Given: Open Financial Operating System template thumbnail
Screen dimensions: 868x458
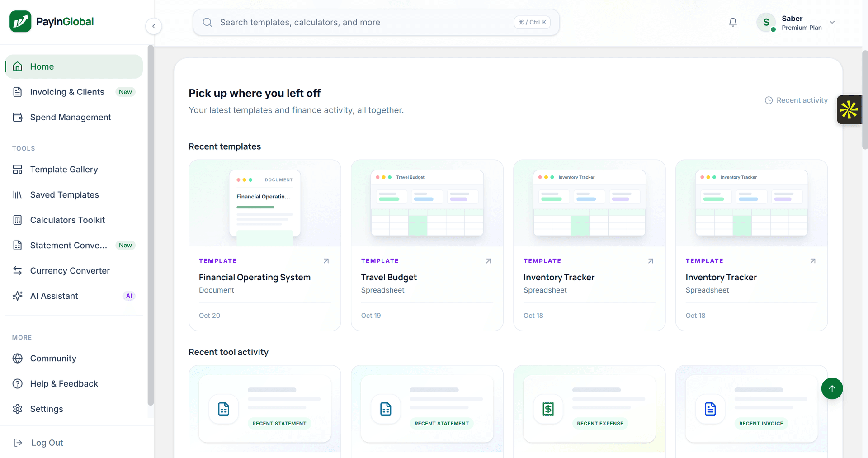Looking at the screenshot, I should tap(265, 203).
